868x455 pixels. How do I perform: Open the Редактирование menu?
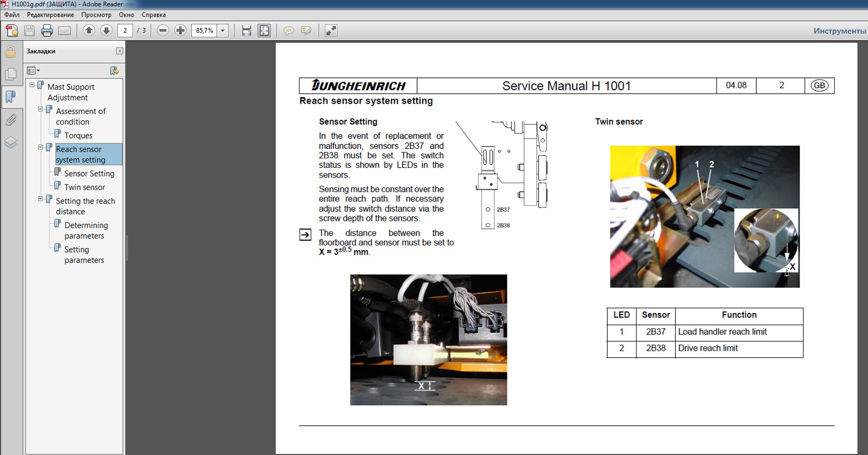(50, 15)
